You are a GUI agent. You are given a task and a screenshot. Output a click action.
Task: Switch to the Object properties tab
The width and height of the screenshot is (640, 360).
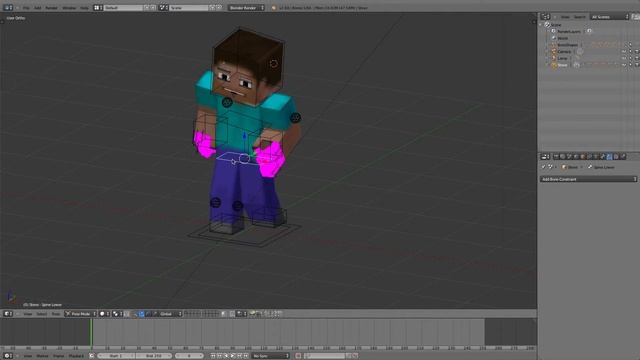(x=582, y=157)
